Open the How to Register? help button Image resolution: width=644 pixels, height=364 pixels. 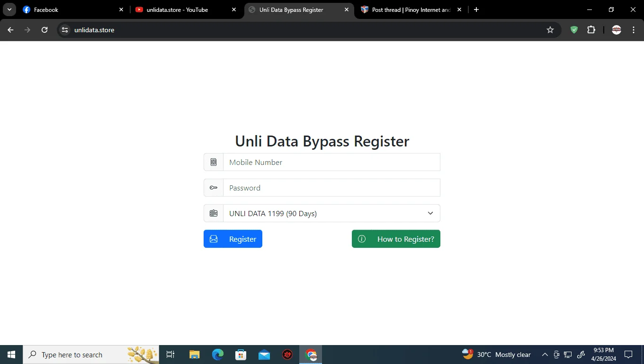(x=396, y=239)
